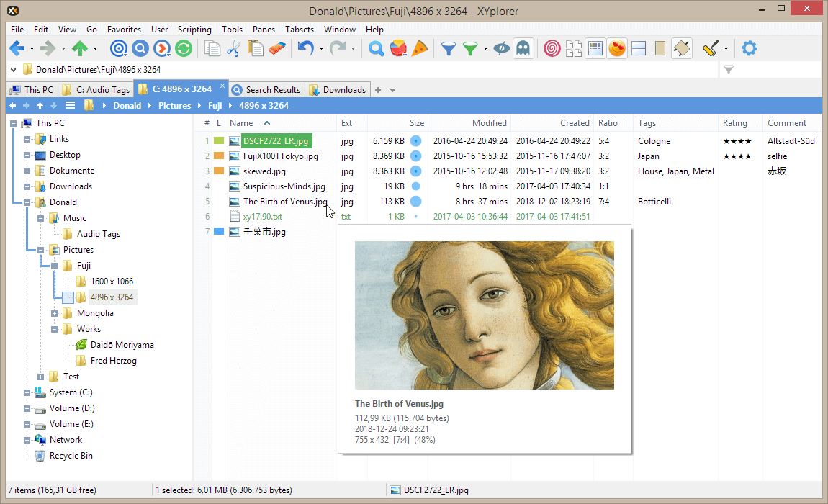Navigate to Pictures via the breadcrumb
Viewport: 828px width, 504px height.
(174, 105)
